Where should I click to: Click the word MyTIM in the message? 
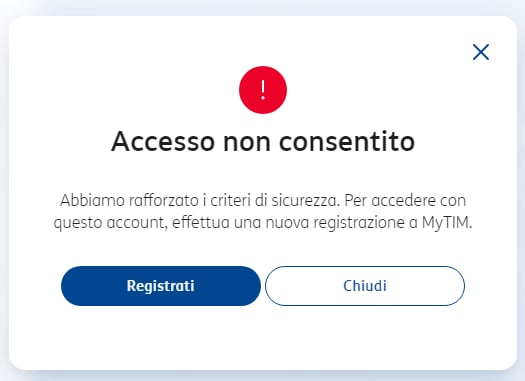(447, 223)
